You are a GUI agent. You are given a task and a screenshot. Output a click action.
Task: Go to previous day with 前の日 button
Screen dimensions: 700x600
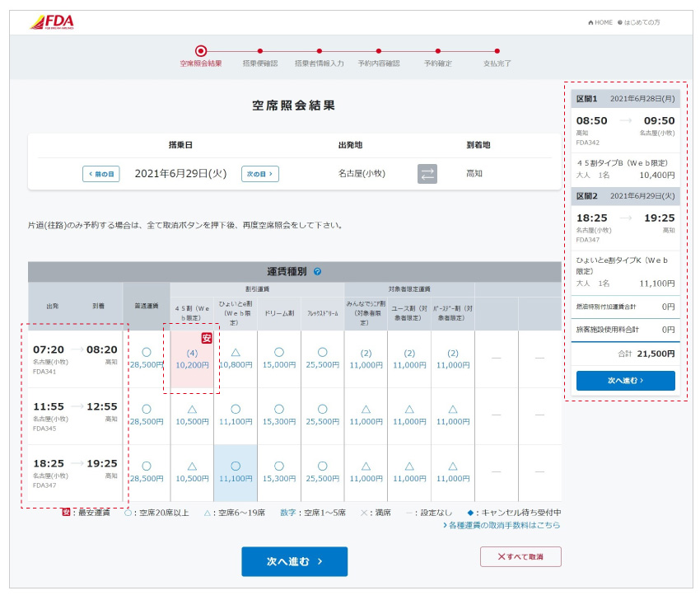pyautogui.click(x=101, y=174)
